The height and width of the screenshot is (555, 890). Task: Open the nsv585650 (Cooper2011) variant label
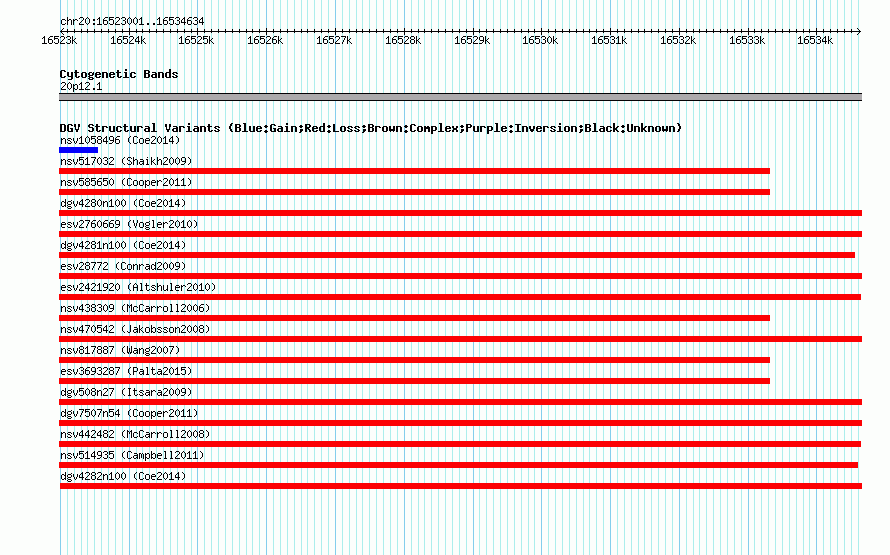click(126, 182)
